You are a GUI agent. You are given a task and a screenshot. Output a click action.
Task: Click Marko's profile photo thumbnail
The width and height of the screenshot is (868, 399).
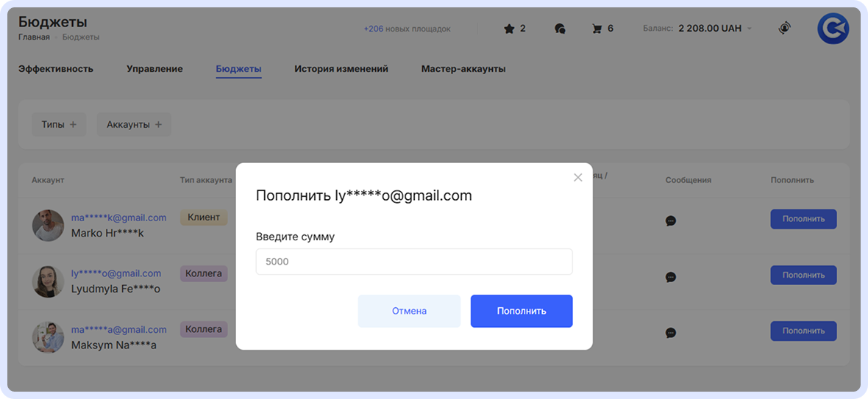pyautogui.click(x=49, y=226)
